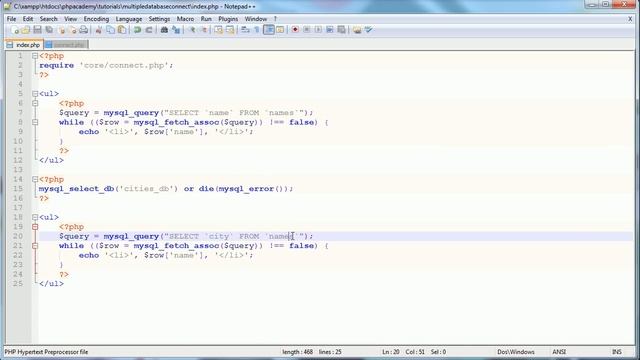
Task: Click ANSI encoding in the status bar
Action: pyautogui.click(x=559, y=352)
